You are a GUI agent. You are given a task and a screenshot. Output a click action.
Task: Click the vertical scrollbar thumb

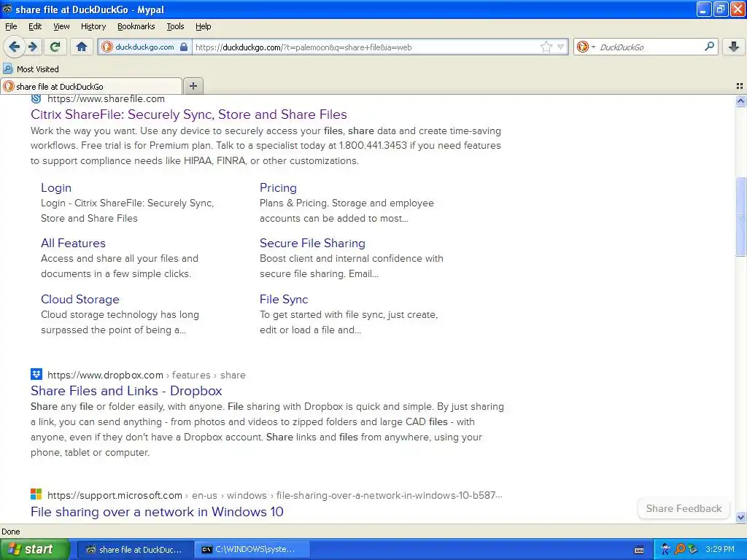pyautogui.click(x=740, y=217)
